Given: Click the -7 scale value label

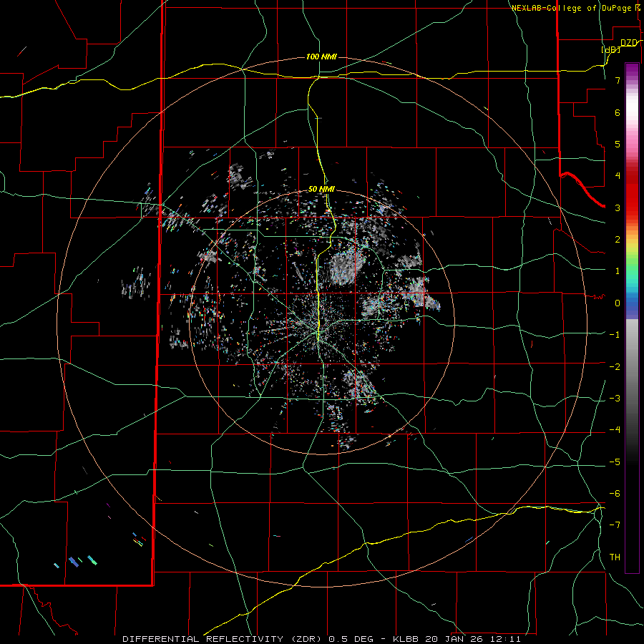Looking at the screenshot, I should (x=615, y=525).
